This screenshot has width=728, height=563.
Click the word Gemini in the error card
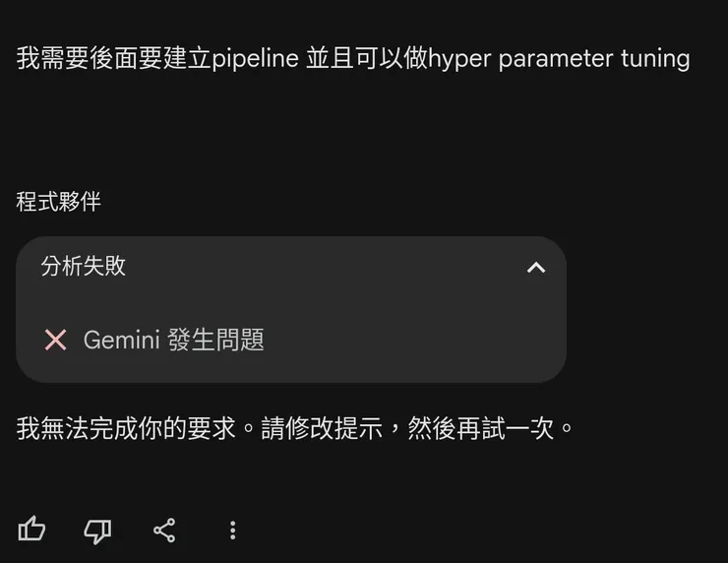tap(121, 340)
